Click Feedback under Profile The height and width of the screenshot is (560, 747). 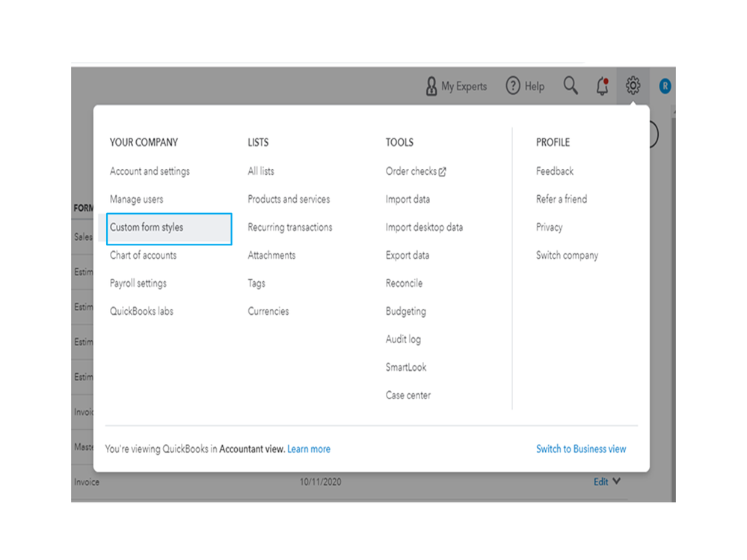click(x=555, y=171)
